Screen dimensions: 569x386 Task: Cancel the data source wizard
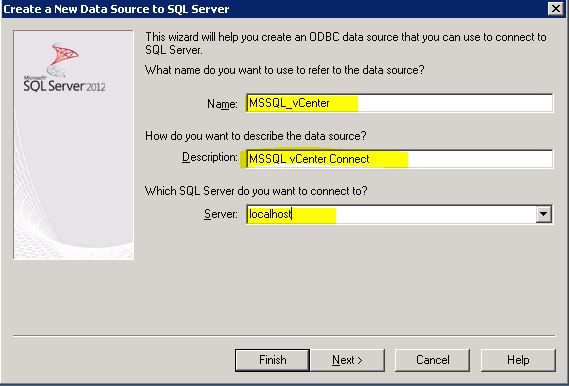tap(432, 360)
